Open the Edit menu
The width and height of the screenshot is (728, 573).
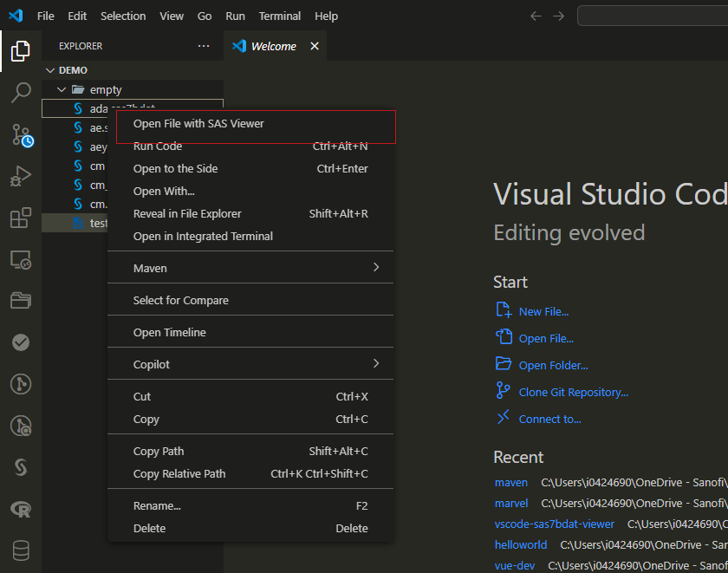tap(77, 16)
